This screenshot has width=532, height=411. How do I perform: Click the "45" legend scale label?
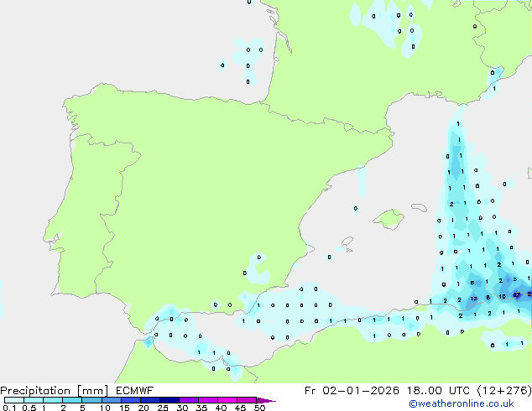(240, 408)
